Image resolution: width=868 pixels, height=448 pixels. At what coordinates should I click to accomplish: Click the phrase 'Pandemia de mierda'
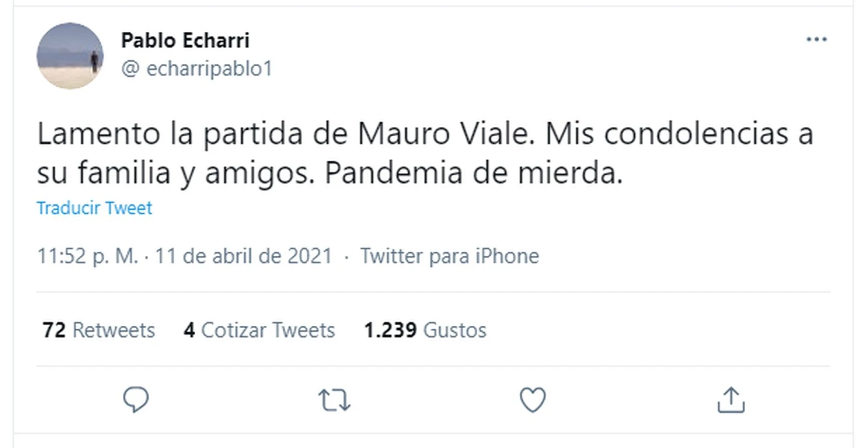(x=473, y=173)
